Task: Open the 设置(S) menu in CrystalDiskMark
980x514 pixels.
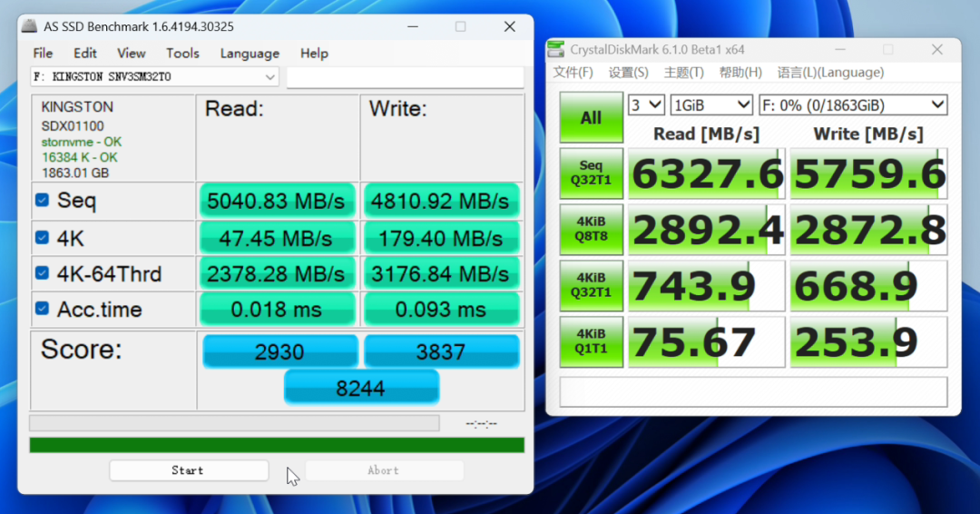Action: (628, 73)
